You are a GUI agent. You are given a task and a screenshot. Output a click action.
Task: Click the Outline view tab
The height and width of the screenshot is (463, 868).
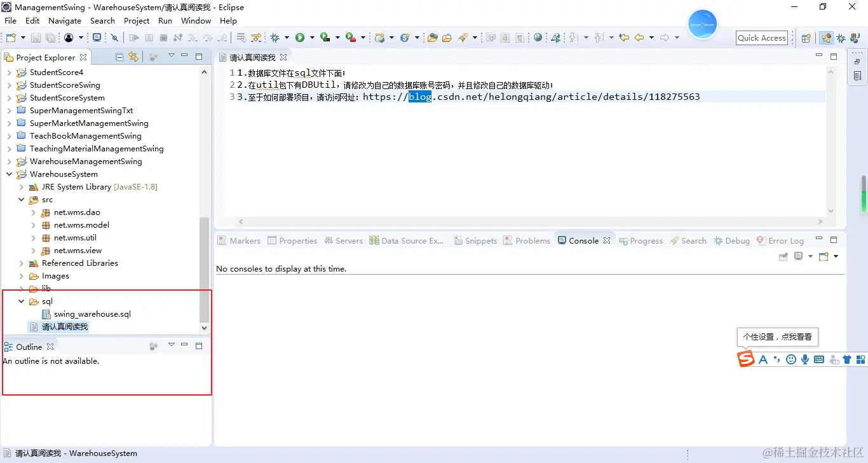click(x=29, y=347)
